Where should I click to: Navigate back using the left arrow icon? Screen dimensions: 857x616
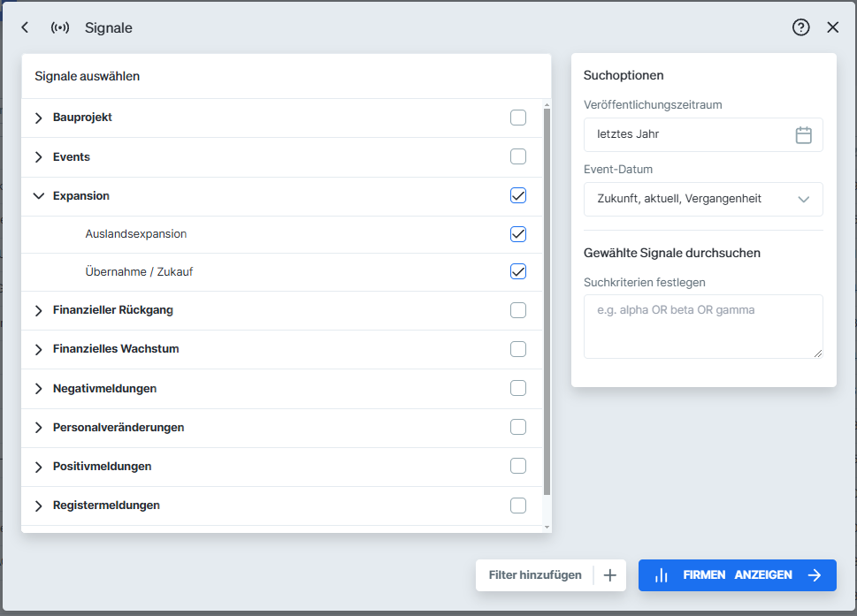24,27
